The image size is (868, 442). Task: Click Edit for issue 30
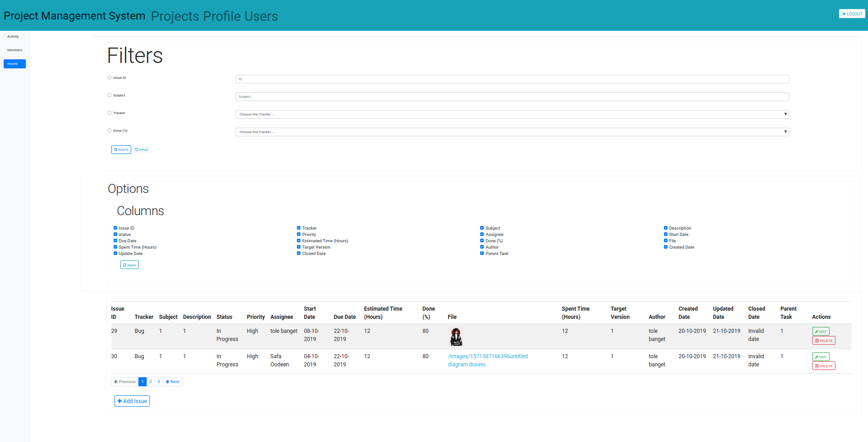pos(820,357)
